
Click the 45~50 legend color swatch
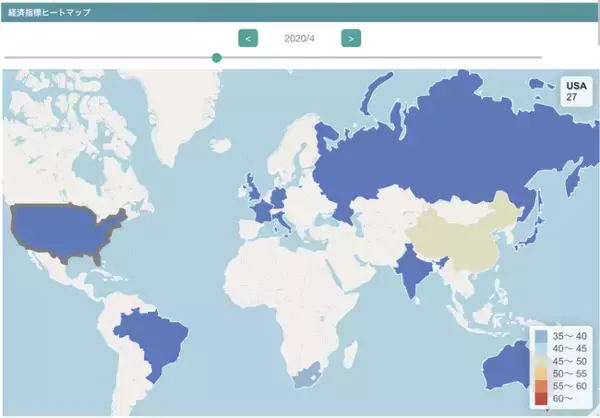(541, 361)
